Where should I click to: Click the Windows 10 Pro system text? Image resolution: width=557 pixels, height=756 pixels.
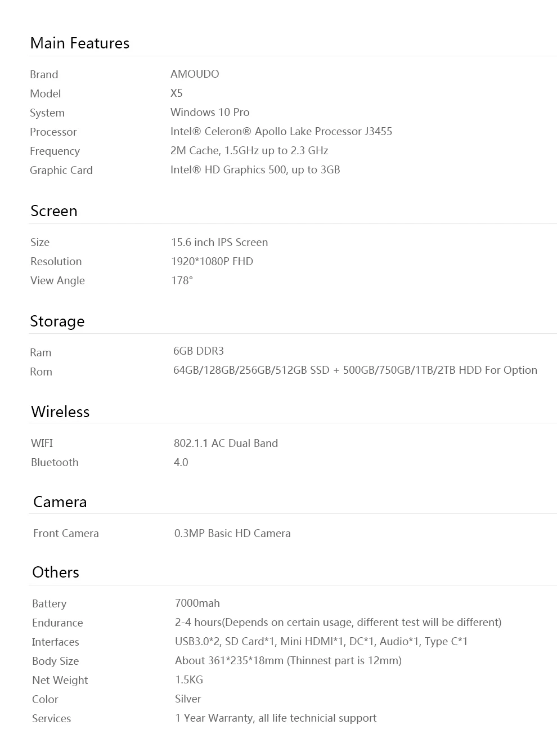click(210, 112)
